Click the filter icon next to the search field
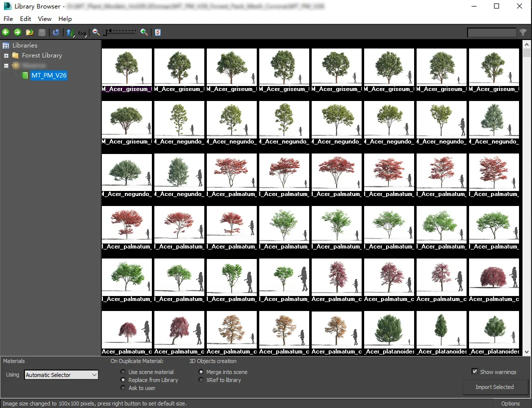Screen dimensions: 532x408 (x=523, y=32)
